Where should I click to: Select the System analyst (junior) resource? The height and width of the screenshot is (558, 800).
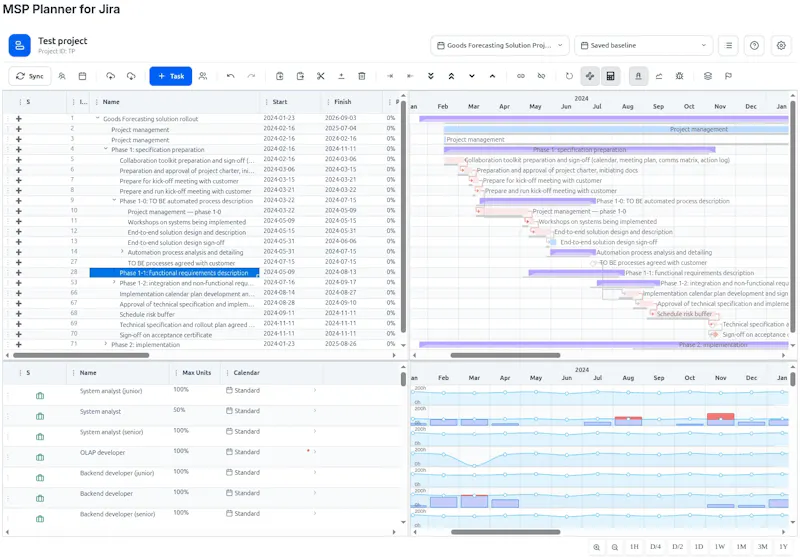(x=111, y=391)
